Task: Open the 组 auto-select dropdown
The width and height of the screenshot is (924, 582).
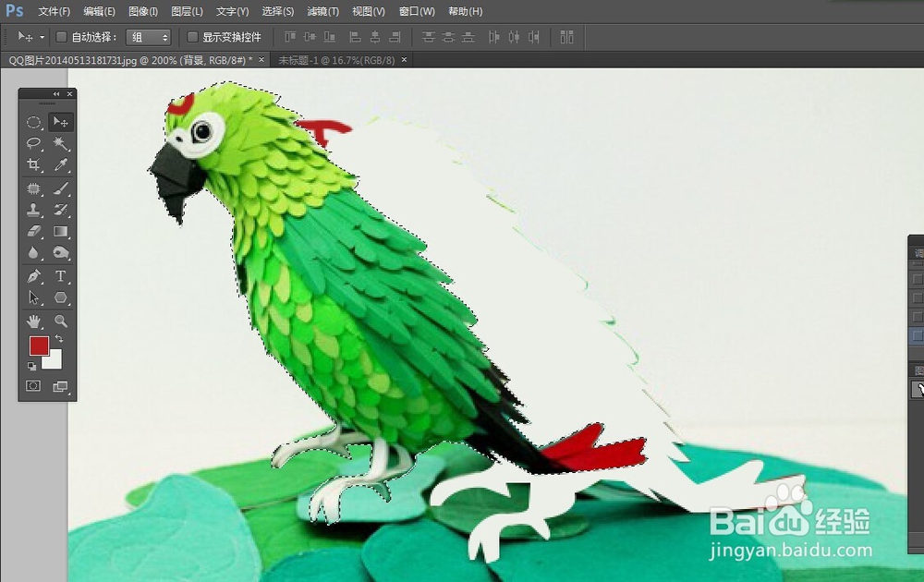Action: click(x=149, y=37)
